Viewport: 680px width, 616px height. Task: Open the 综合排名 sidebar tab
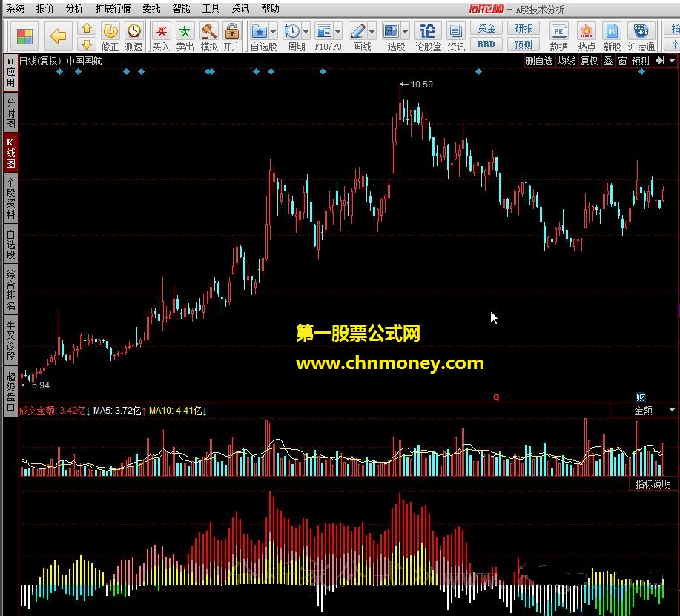tap(10, 290)
